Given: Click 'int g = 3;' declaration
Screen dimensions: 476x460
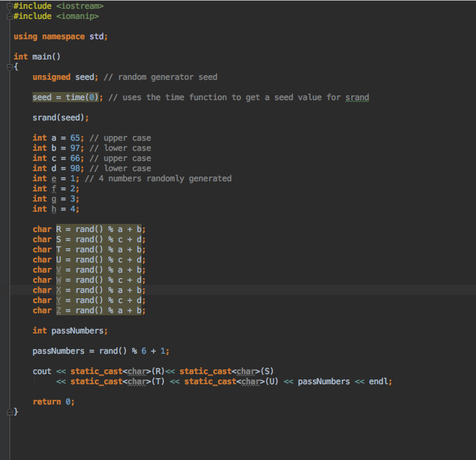Looking at the screenshot, I should pos(56,199).
